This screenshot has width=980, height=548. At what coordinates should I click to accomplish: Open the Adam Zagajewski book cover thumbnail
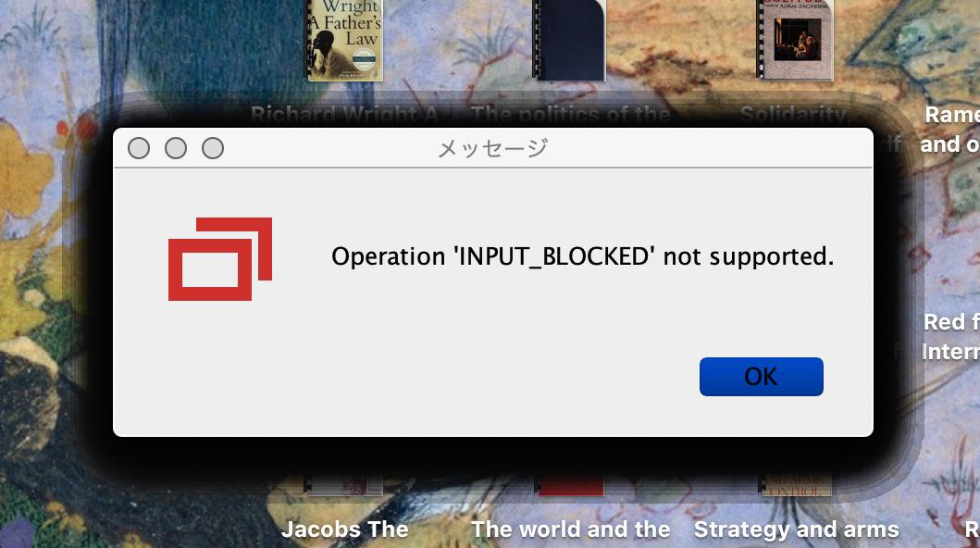pyautogui.click(x=795, y=41)
